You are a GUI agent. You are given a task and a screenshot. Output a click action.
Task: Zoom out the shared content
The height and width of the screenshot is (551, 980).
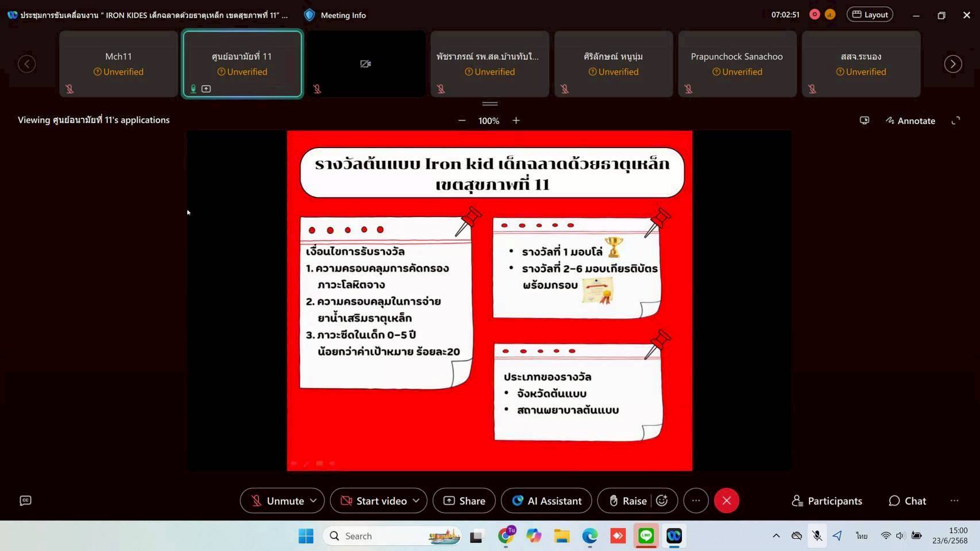(x=462, y=121)
